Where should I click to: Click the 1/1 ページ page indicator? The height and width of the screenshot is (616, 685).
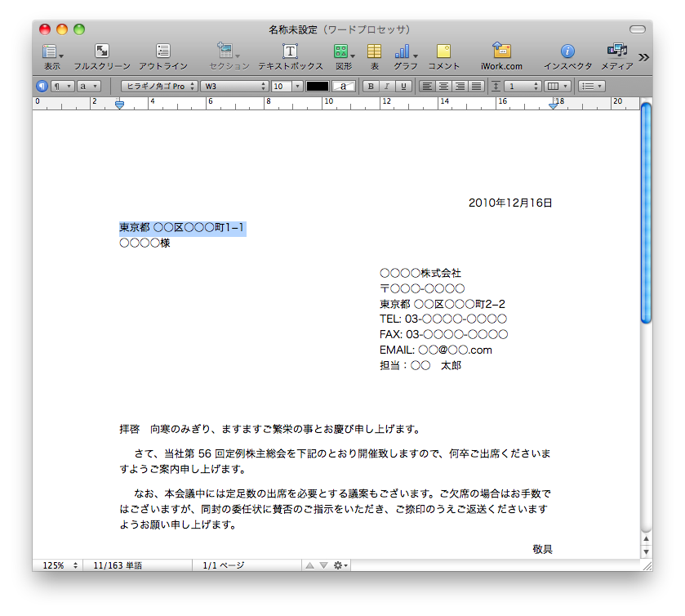224,565
